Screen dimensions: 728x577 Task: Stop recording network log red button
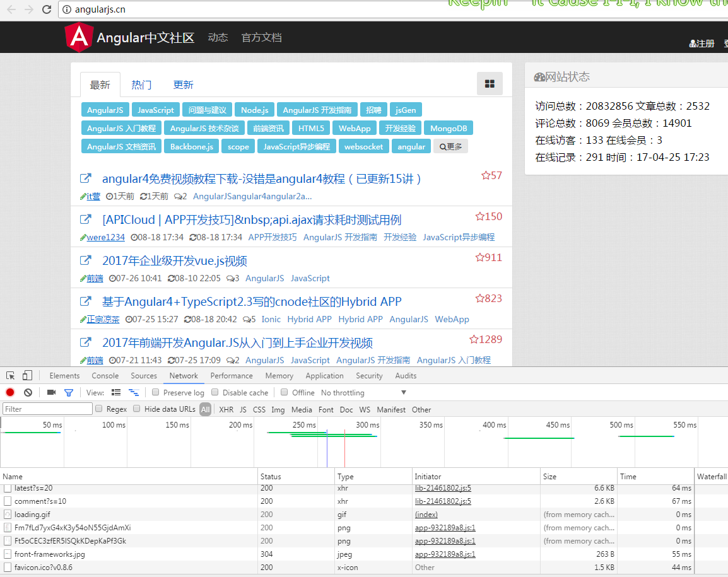point(9,392)
